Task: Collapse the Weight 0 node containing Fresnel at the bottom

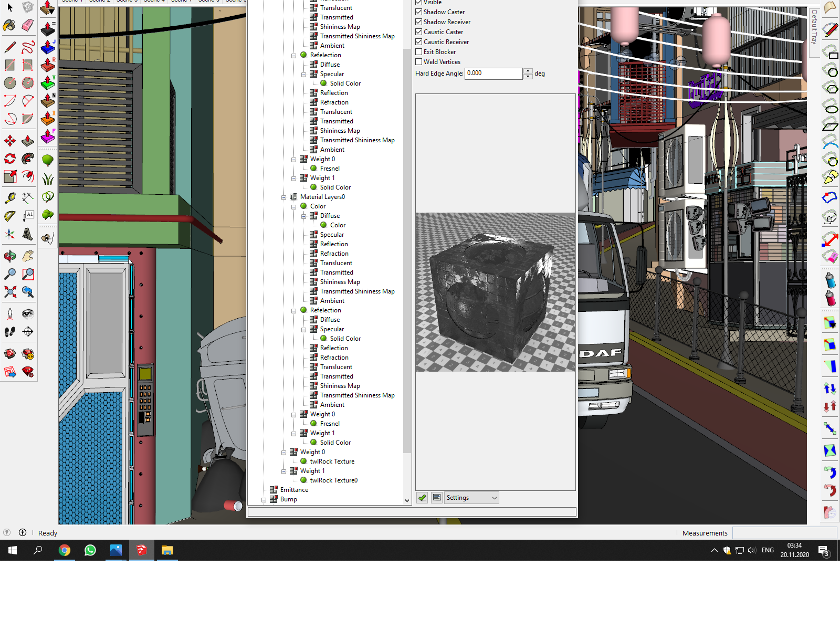Action: pos(294,415)
